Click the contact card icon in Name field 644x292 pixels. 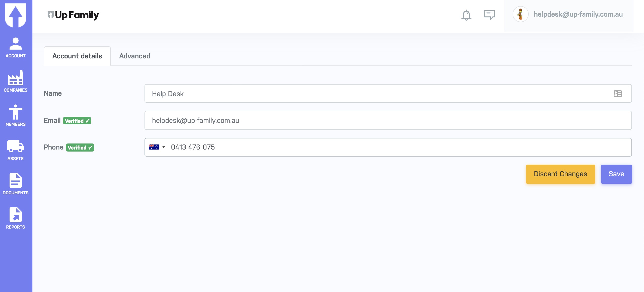618,94
